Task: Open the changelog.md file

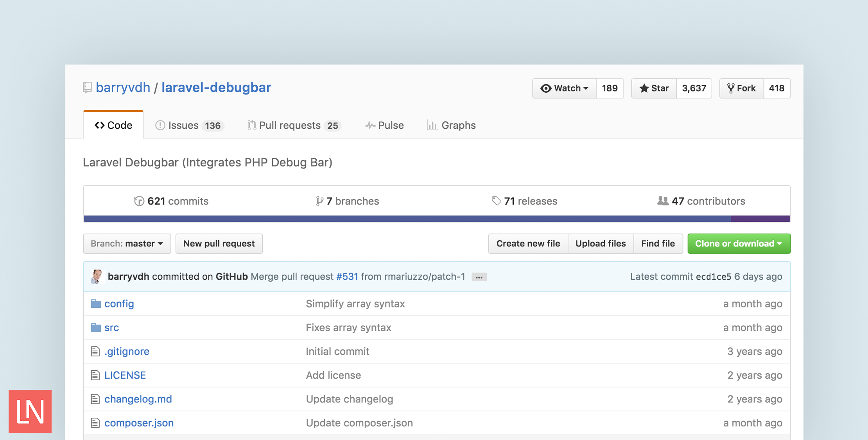Action: click(x=138, y=399)
